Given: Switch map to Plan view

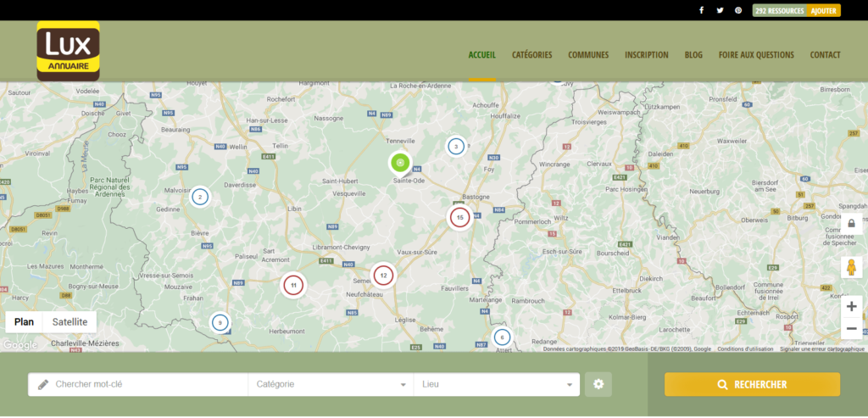Looking at the screenshot, I should (x=24, y=322).
